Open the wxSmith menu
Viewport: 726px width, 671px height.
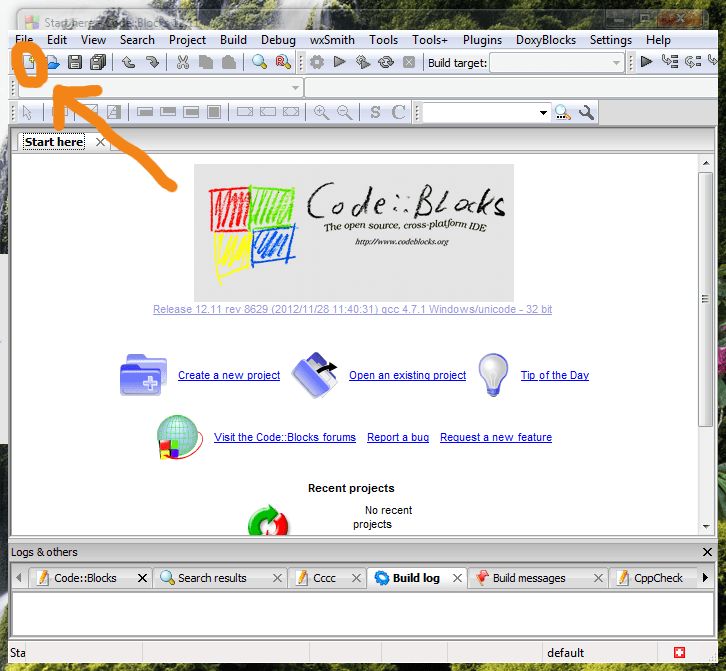point(332,40)
